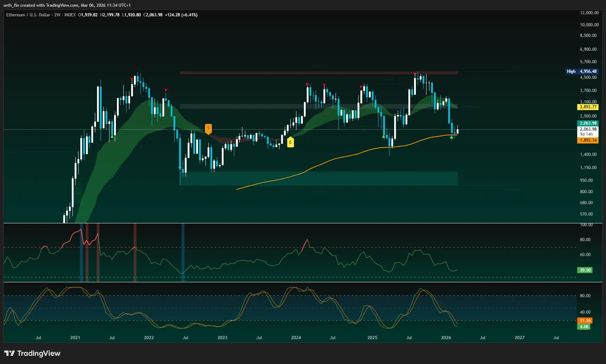Click the 2027 label on the time axis
This screenshot has height=364, width=606.
click(519, 338)
